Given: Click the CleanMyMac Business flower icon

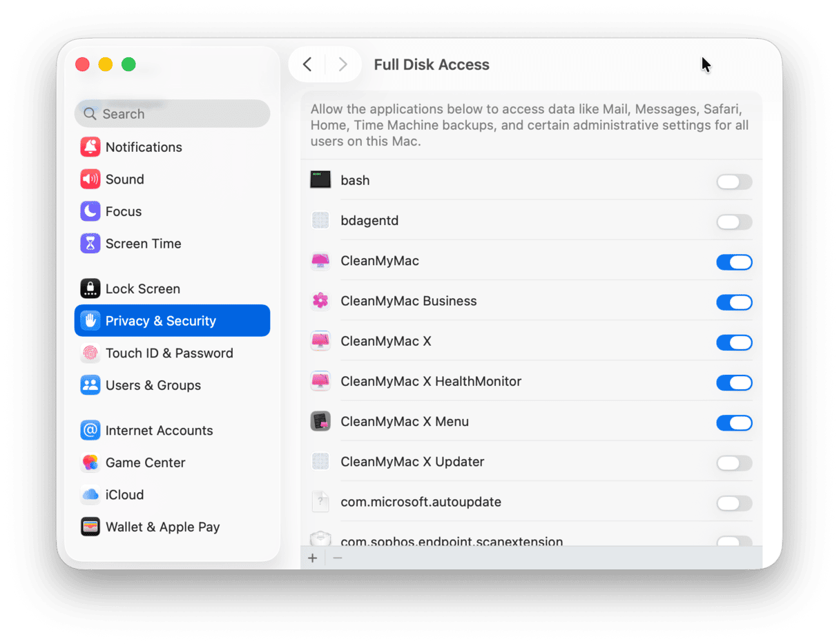Looking at the screenshot, I should (x=320, y=301).
